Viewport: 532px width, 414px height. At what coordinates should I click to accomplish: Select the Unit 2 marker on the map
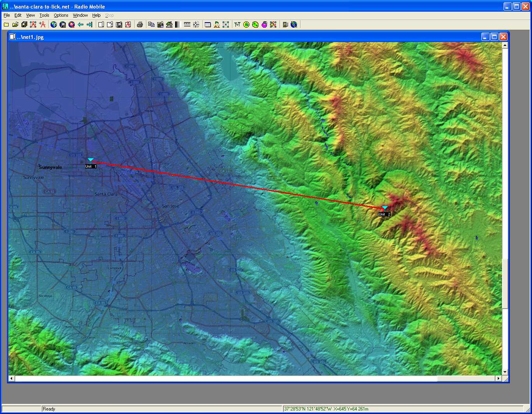pyautogui.click(x=385, y=208)
